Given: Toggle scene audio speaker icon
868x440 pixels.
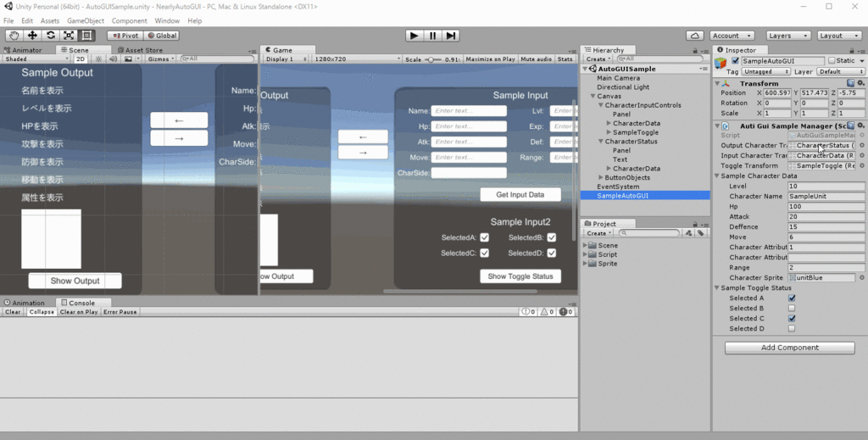Looking at the screenshot, I should click(x=113, y=58).
